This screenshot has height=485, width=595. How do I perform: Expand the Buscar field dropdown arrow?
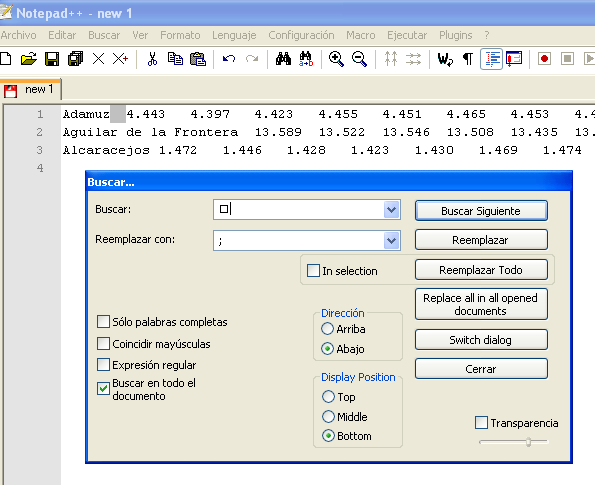pyautogui.click(x=392, y=209)
